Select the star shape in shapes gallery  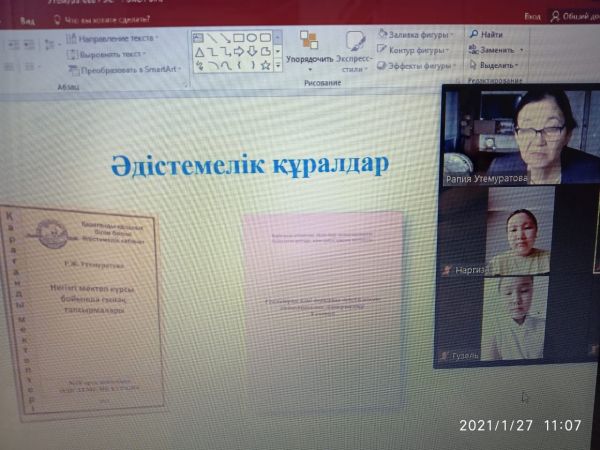(266, 65)
